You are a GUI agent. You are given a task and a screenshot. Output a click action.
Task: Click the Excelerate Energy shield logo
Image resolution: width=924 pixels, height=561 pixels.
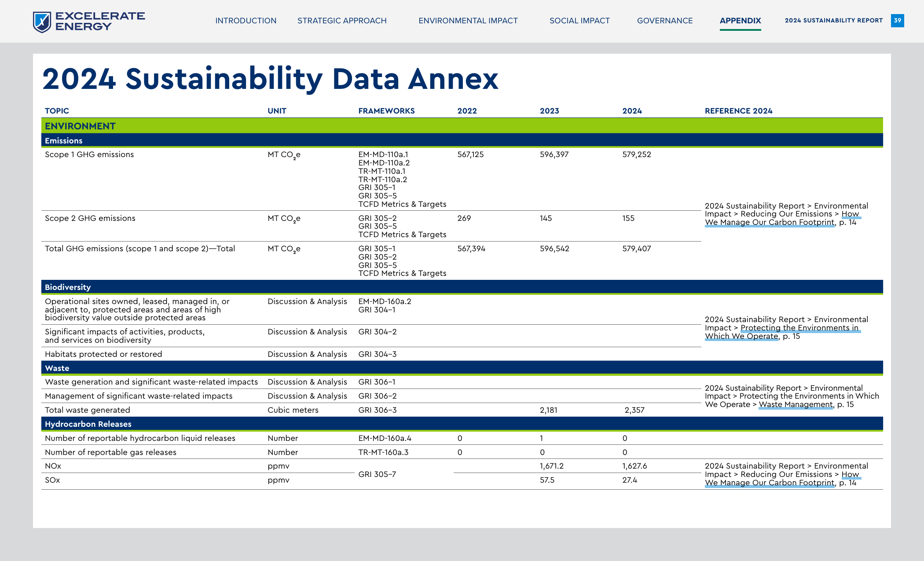(x=42, y=22)
